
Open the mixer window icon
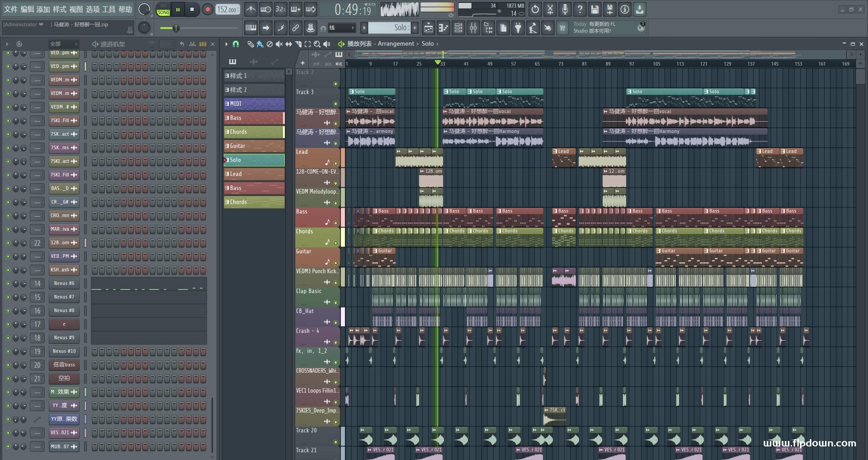(x=473, y=28)
